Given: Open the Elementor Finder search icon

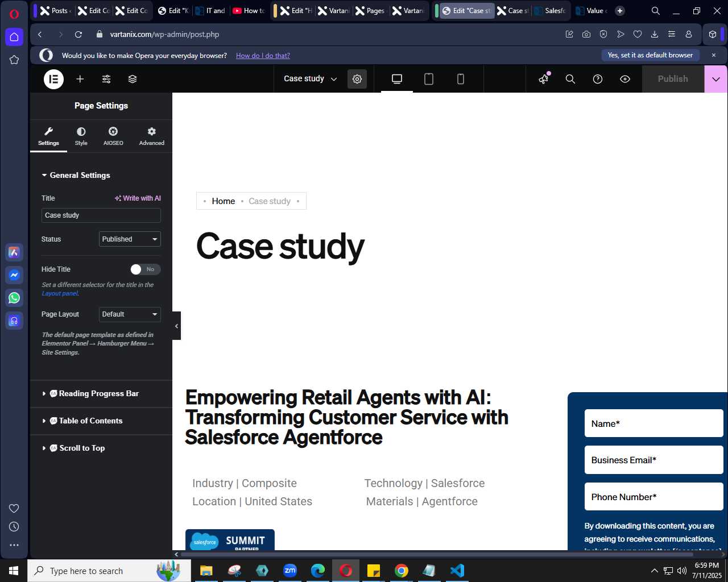Looking at the screenshot, I should [x=570, y=79].
